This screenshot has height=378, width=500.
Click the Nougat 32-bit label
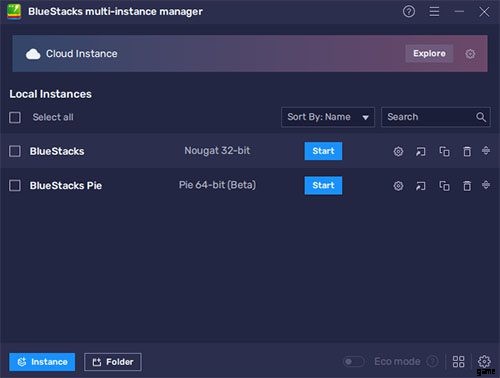click(x=217, y=151)
